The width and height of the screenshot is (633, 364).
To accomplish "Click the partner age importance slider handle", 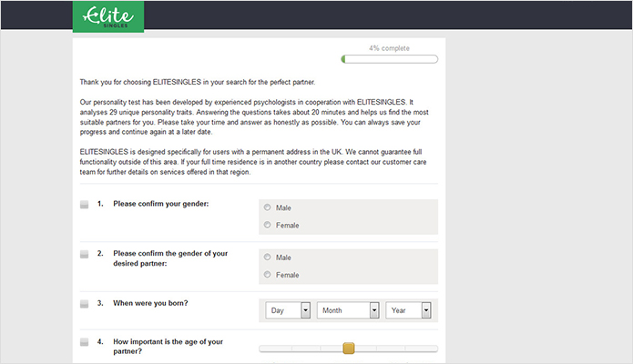I will 349,349.
